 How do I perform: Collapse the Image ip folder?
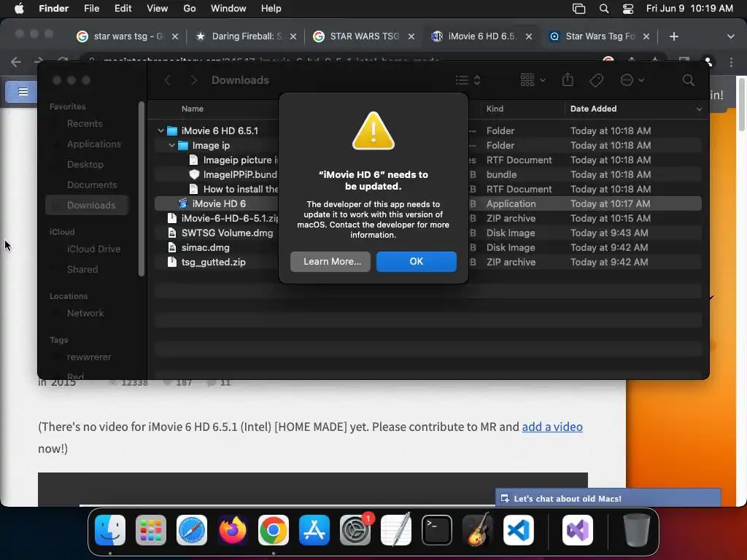click(x=171, y=145)
